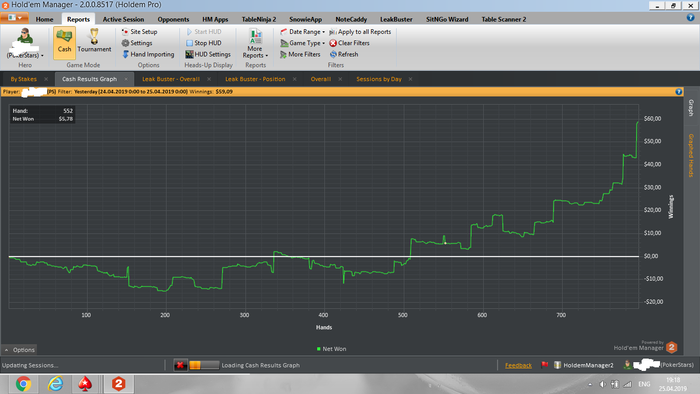Screen dimensions: 700x394
Task: Close the Cash Results Graph tab
Action: pyautogui.click(x=126, y=79)
